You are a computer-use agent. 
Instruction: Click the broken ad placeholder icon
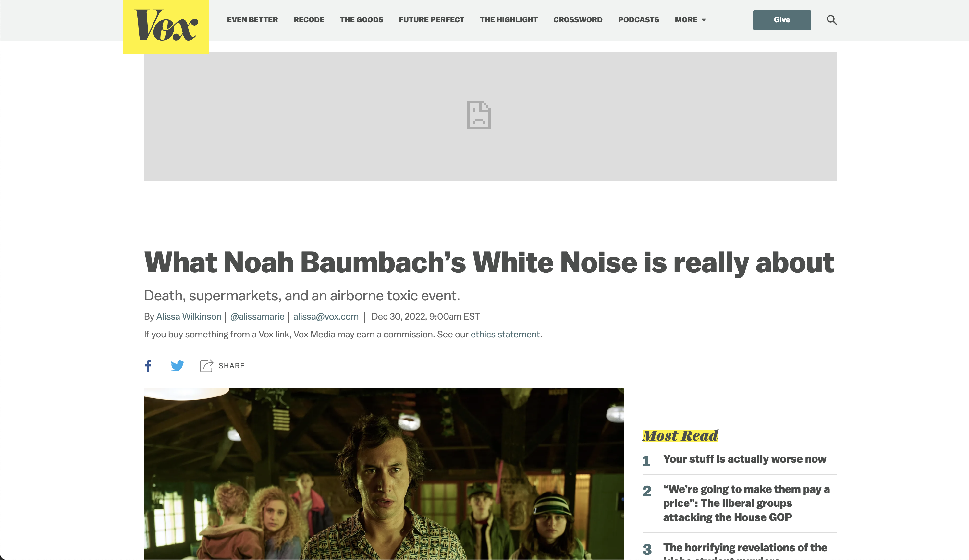[479, 115]
